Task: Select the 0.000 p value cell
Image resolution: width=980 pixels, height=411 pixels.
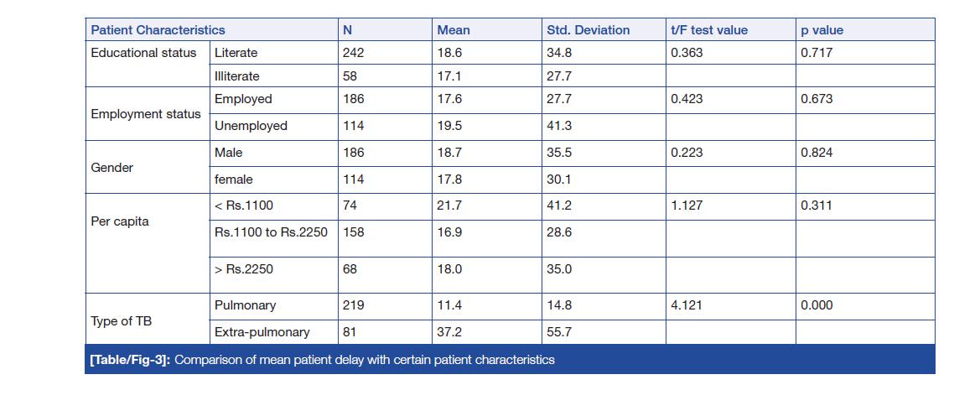Action: (x=817, y=305)
